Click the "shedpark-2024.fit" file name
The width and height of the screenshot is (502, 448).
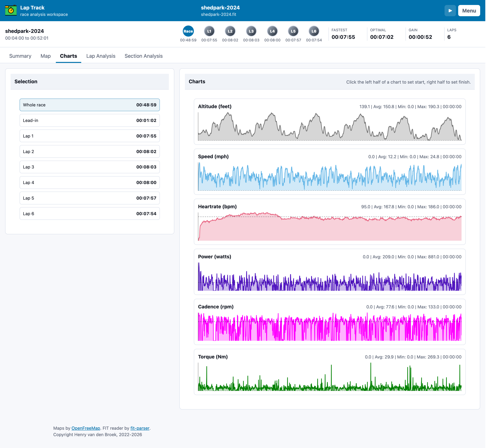coord(218,14)
